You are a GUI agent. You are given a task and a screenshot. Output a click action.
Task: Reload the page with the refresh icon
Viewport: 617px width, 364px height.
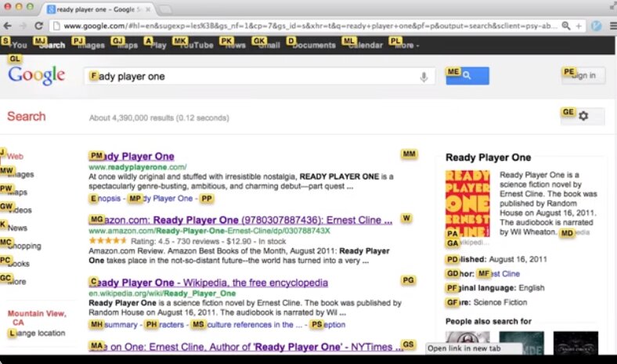pos(38,26)
